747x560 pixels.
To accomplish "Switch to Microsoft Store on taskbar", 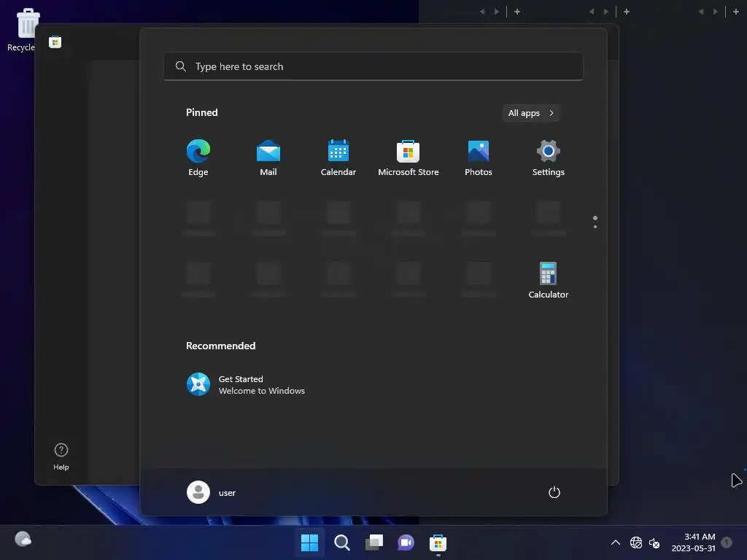I will (x=438, y=542).
